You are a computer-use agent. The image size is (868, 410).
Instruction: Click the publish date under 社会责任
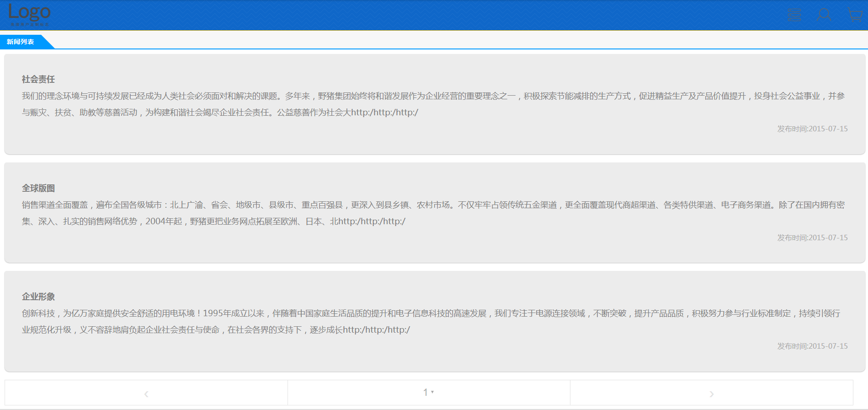coord(812,129)
